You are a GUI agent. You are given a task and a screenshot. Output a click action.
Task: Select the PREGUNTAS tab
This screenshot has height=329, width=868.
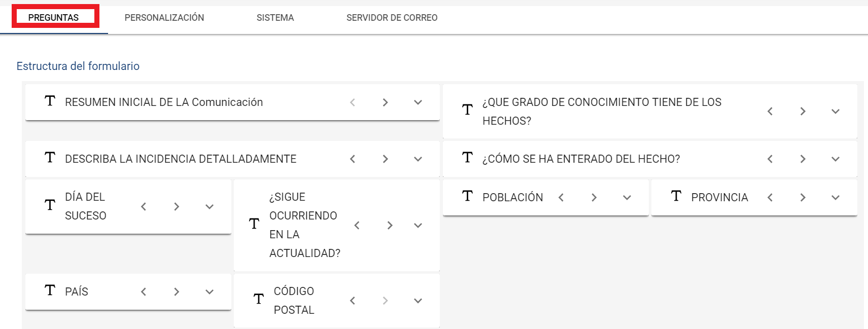pos(54,18)
